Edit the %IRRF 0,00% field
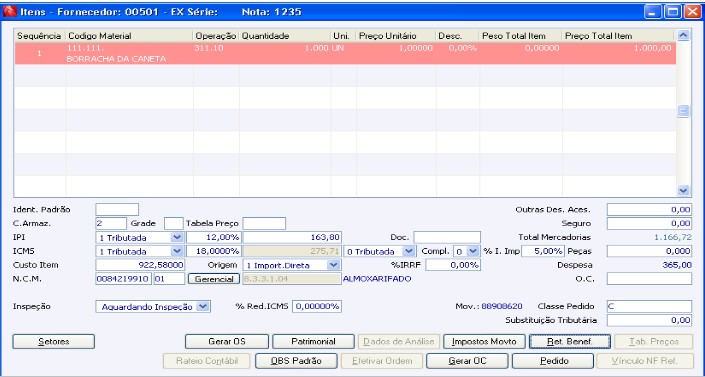This screenshot has height=377, width=705. [453, 265]
